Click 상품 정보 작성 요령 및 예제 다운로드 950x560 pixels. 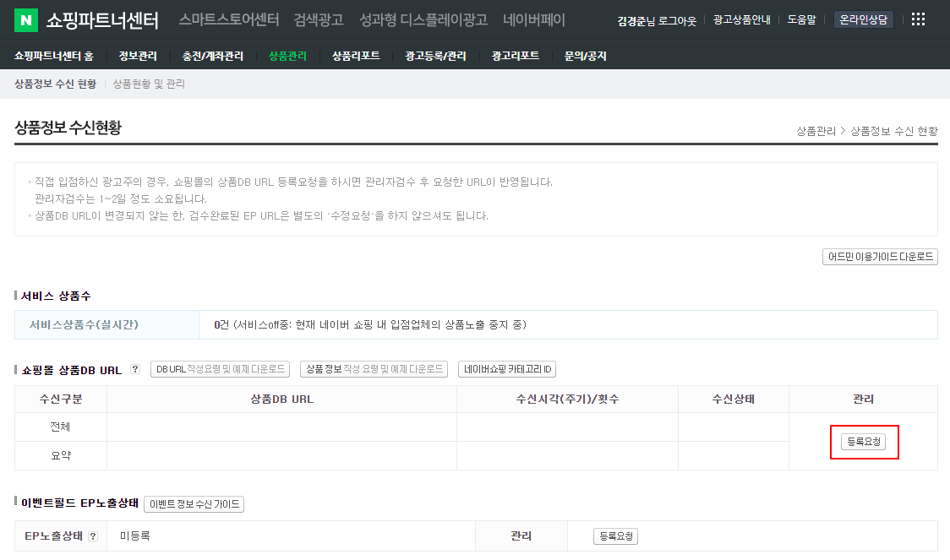pyautogui.click(x=374, y=369)
